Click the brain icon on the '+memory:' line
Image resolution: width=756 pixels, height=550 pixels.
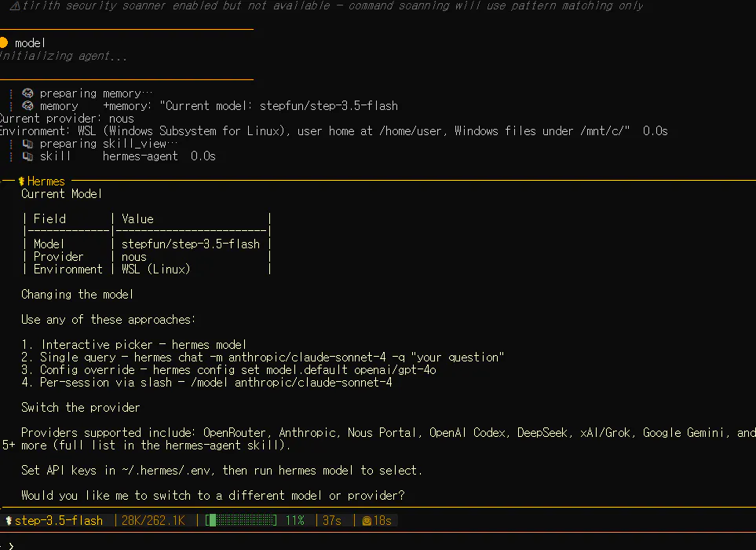click(28, 105)
